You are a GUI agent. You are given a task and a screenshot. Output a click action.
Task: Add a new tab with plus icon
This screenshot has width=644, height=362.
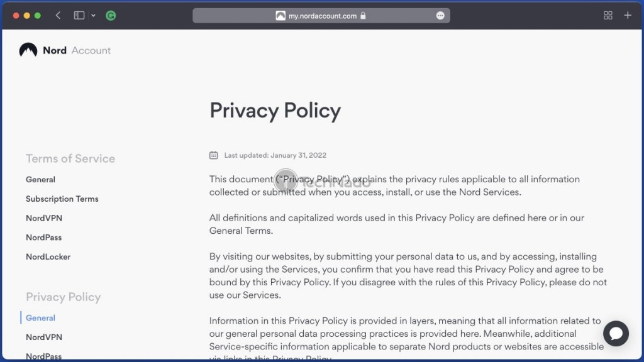click(x=628, y=16)
